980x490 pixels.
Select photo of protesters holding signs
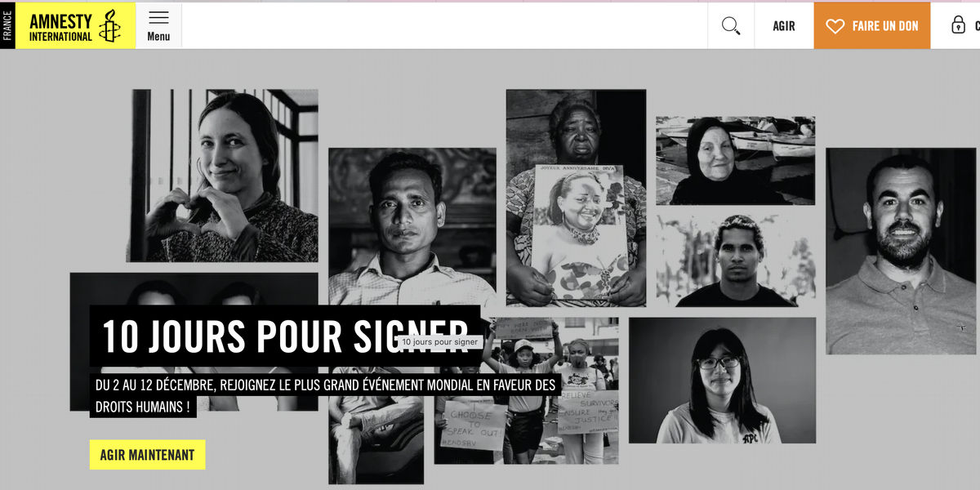coord(527,390)
